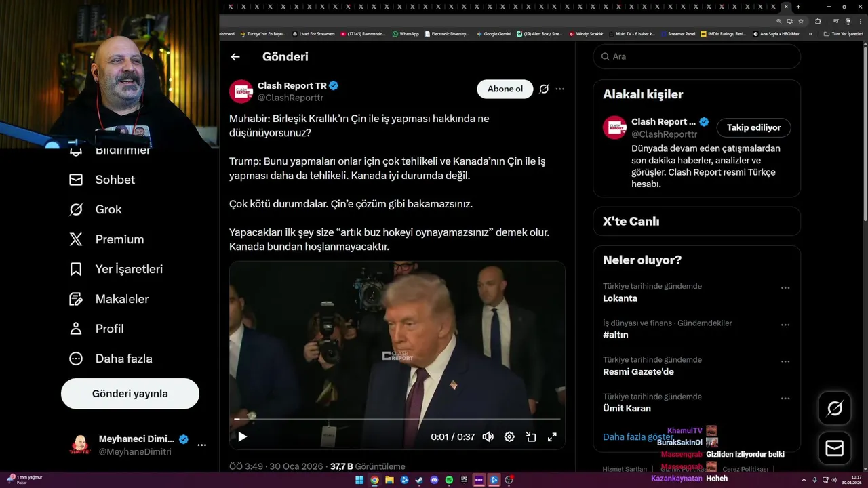868x488 pixels.
Task: Open Chrome from the taskbar
Action: (x=374, y=480)
